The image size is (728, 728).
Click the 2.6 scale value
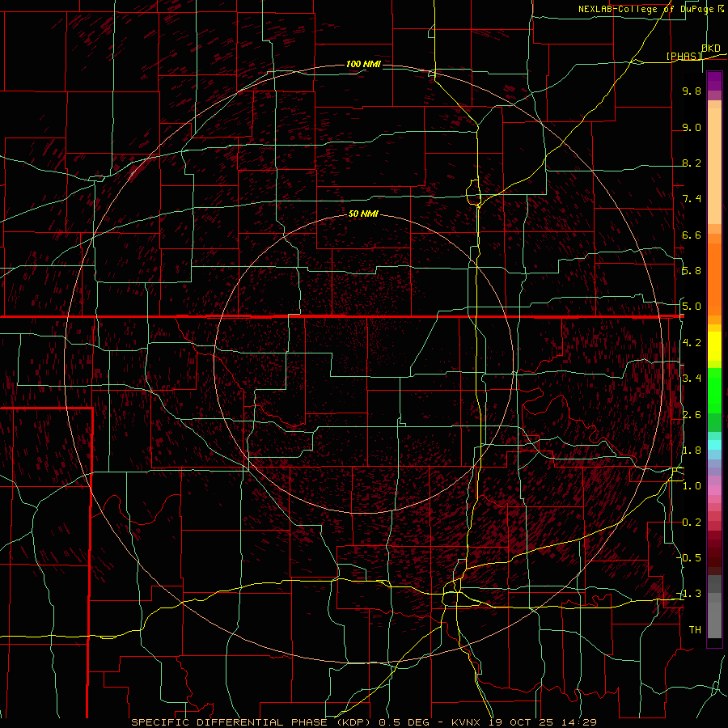point(692,415)
